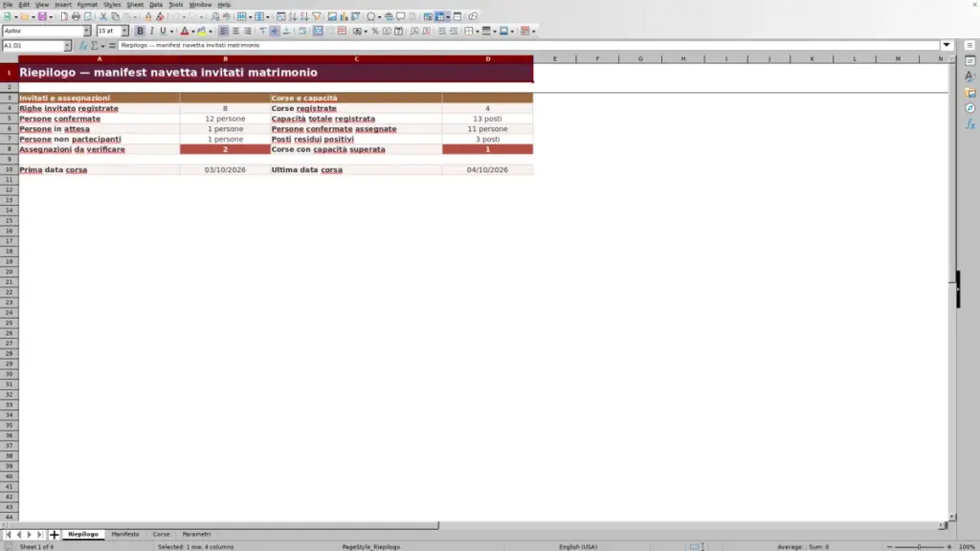Viewport: 980px width, 551px height.
Task: Open the Data menu
Action: point(156,5)
